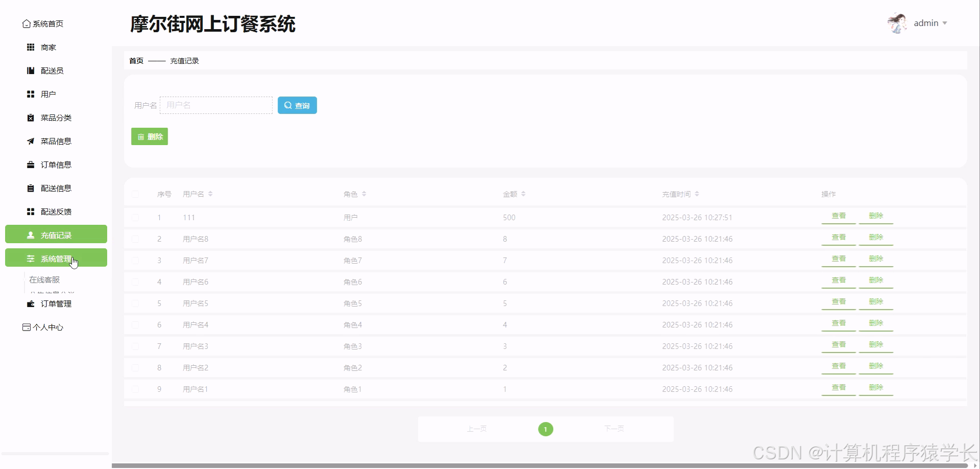The width and height of the screenshot is (980, 469).
Task: Check the checkbox for 用户名5 row
Action: point(135,303)
